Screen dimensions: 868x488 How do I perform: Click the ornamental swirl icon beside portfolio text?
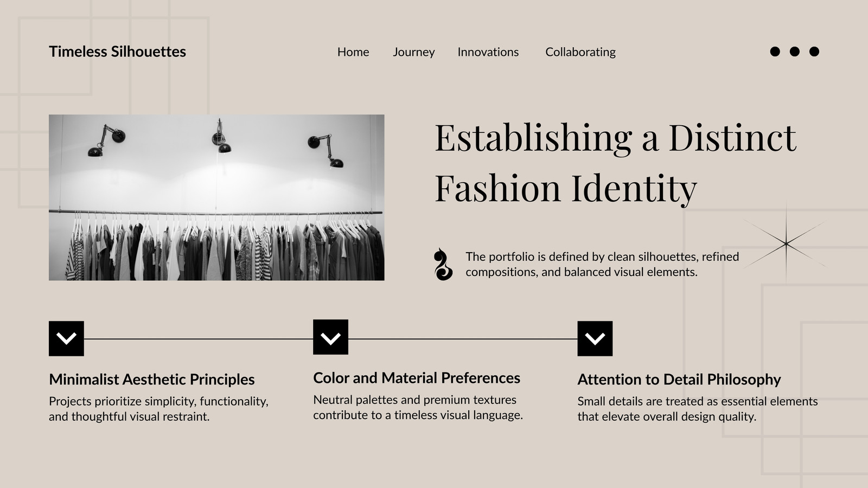(443, 265)
